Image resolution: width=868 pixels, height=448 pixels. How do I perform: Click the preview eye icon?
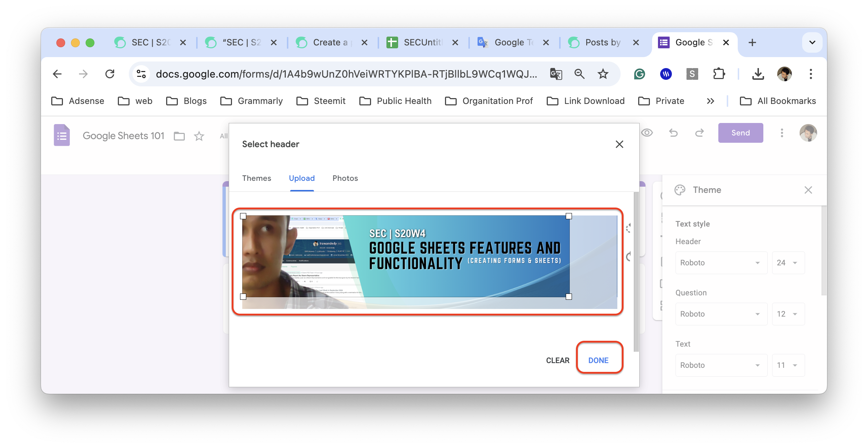(647, 133)
